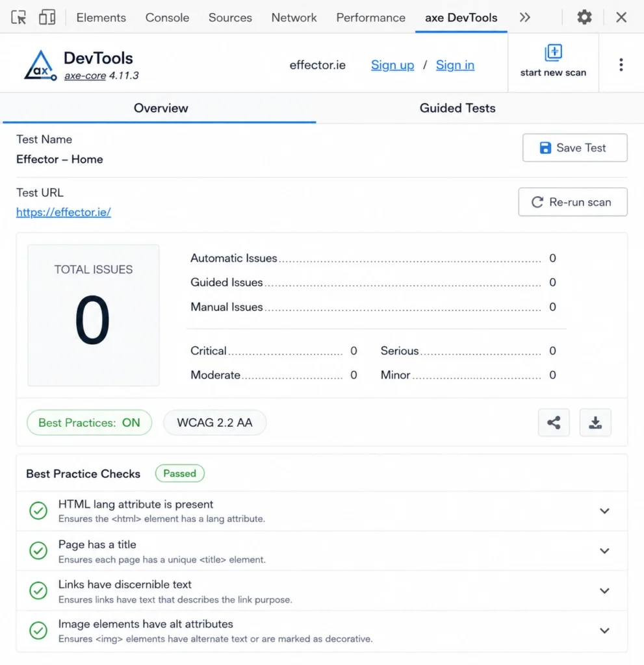Open the axe three-dot options menu
This screenshot has height=665, width=644.
(621, 64)
